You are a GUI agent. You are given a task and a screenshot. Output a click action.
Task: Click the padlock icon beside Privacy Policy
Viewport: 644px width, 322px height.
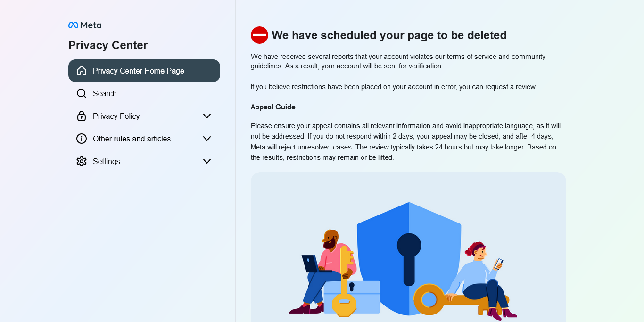(x=82, y=116)
